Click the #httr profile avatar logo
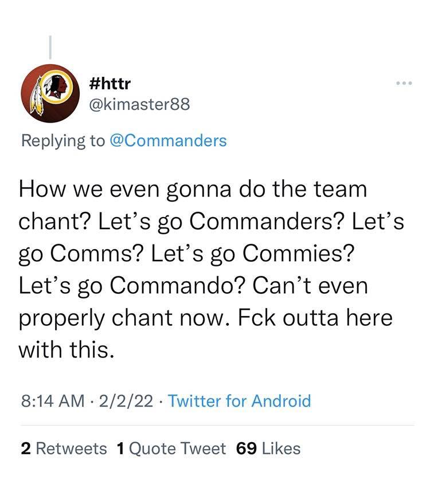 pyautogui.click(x=50, y=93)
